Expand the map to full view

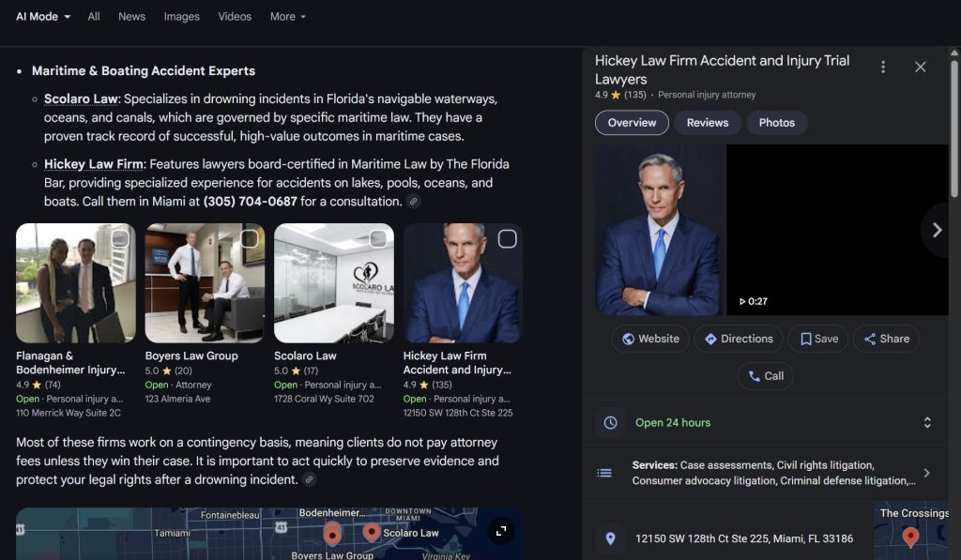coord(501,531)
